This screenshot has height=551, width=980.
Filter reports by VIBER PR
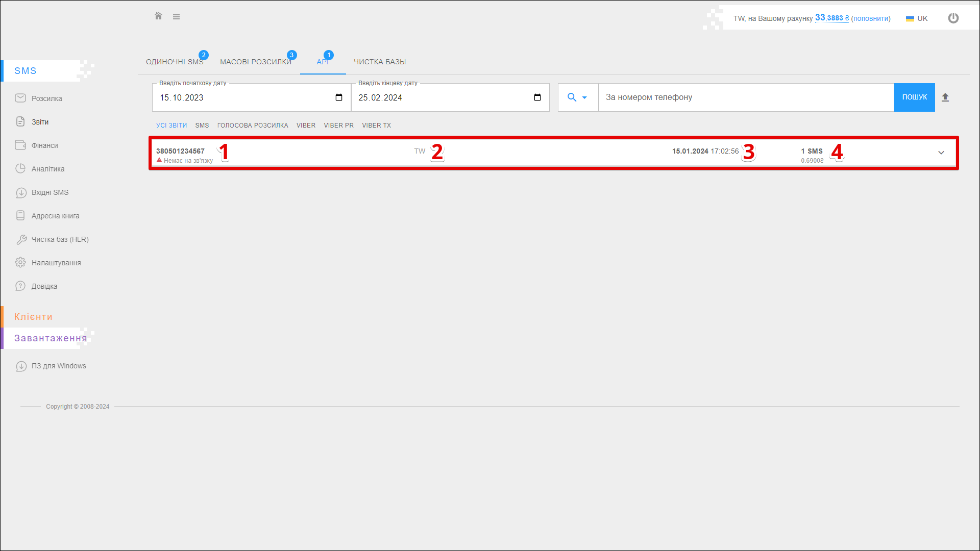pyautogui.click(x=338, y=126)
